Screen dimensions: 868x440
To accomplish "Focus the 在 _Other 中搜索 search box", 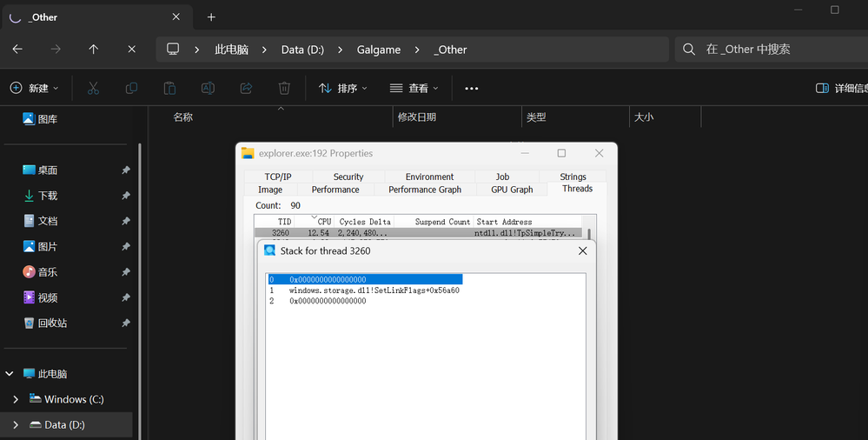I will [x=772, y=50].
